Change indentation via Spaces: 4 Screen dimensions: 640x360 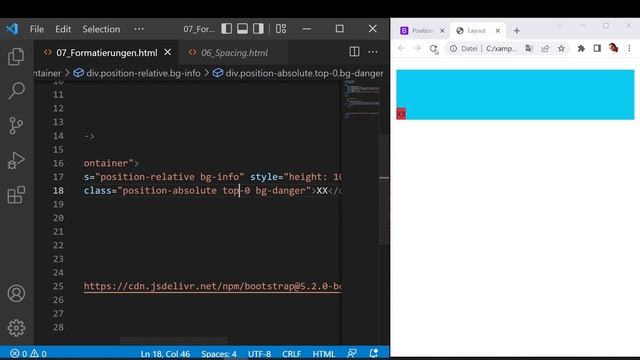[x=219, y=354]
